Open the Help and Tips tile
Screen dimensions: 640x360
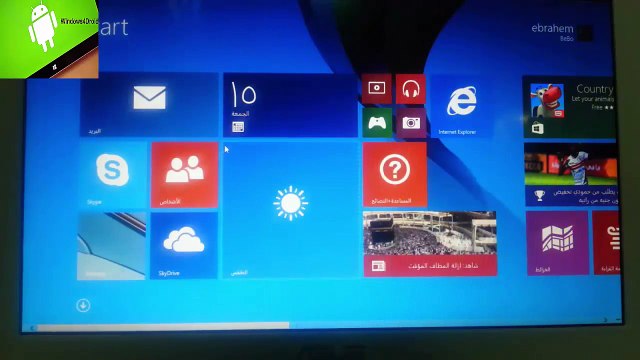point(395,174)
